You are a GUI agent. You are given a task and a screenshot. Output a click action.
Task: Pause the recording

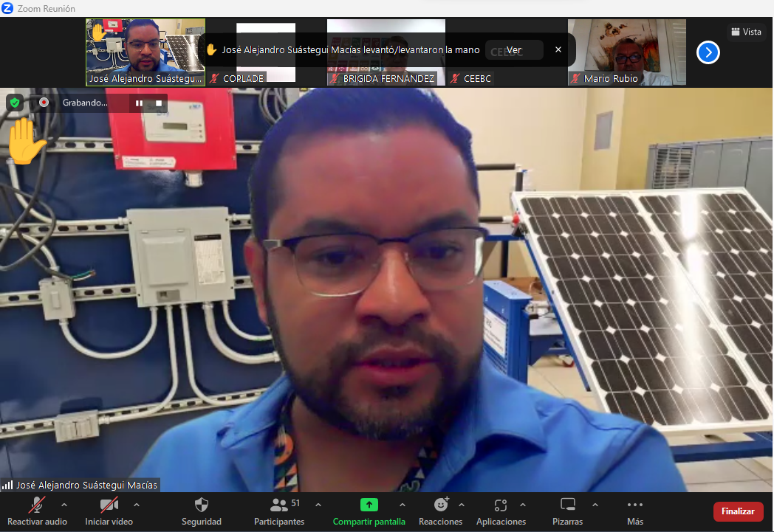(139, 103)
